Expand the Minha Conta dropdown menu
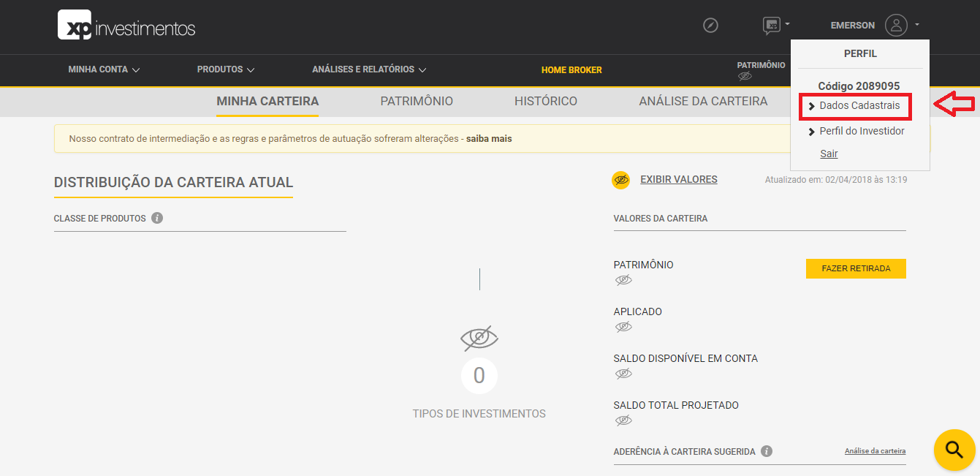This screenshot has width=980, height=476. coord(104,70)
